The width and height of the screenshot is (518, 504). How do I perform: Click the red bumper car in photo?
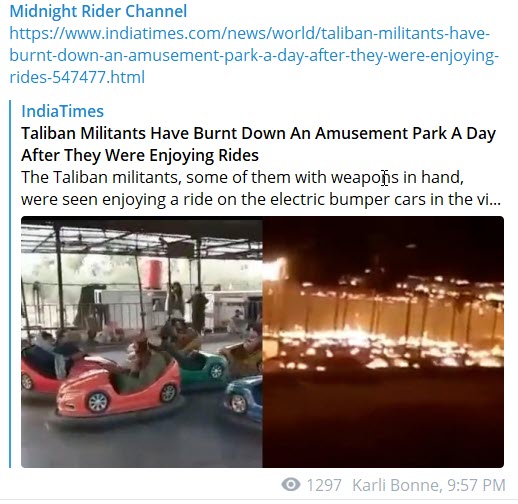[117, 387]
